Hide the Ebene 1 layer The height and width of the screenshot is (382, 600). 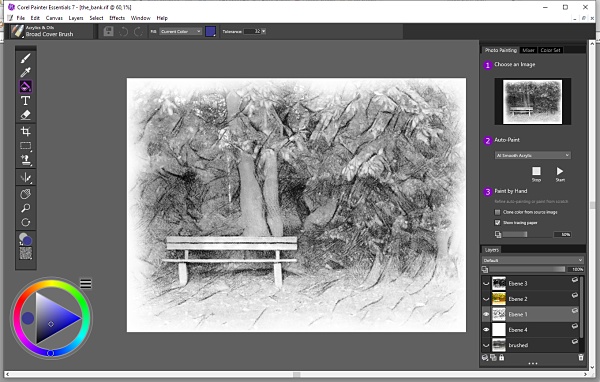click(486, 314)
